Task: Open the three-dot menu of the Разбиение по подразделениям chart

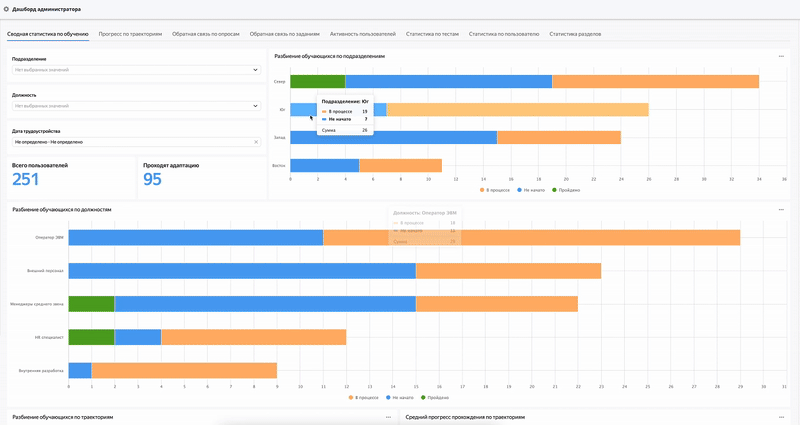Action: coord(781,56)
